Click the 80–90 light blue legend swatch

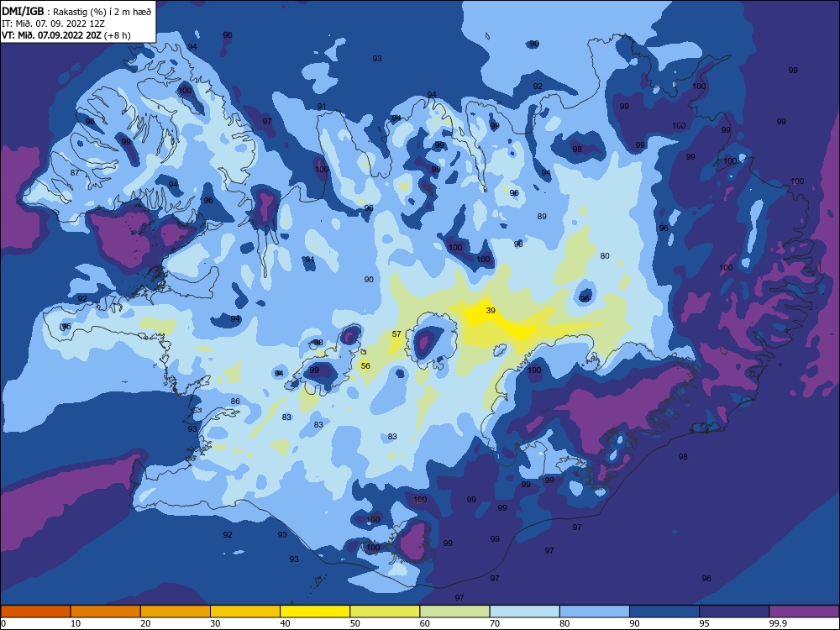[x=595, y=612]
